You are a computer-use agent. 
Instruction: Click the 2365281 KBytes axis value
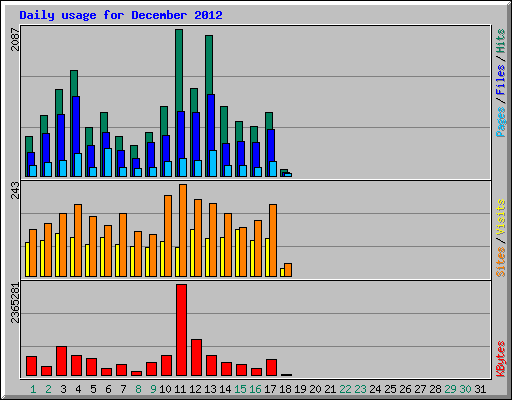coord(15,303)
